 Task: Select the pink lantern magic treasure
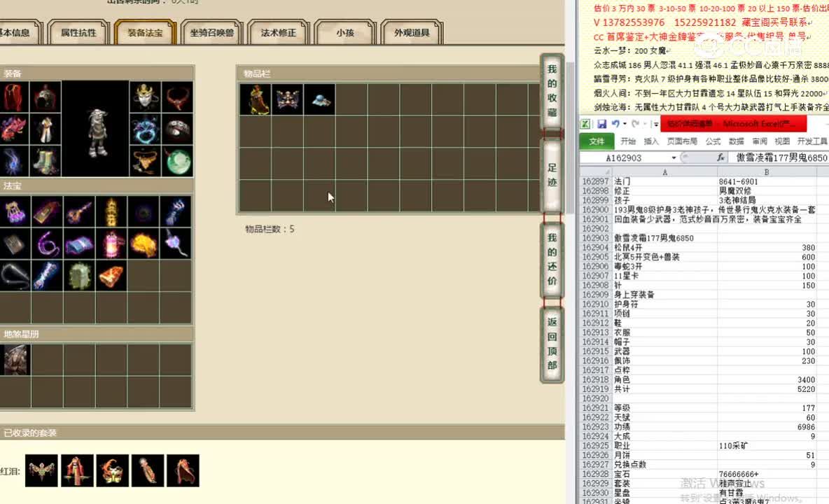[111, 244]
